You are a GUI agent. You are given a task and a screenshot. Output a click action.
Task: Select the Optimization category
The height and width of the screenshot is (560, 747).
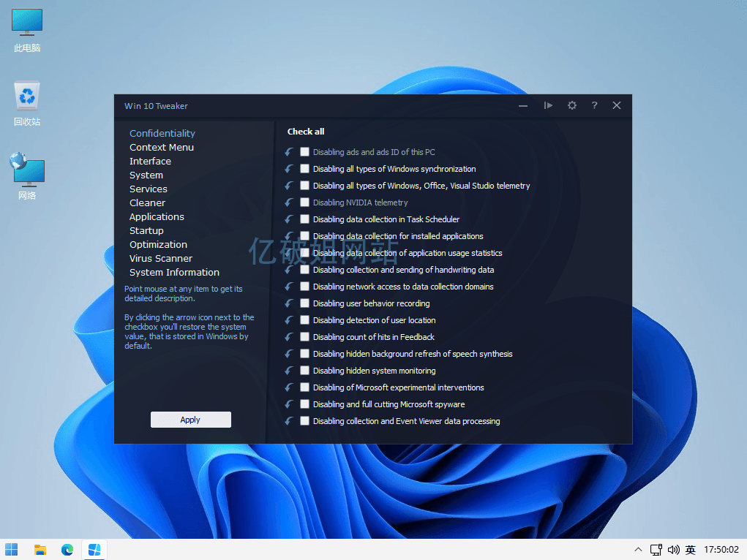coord(158,244)
